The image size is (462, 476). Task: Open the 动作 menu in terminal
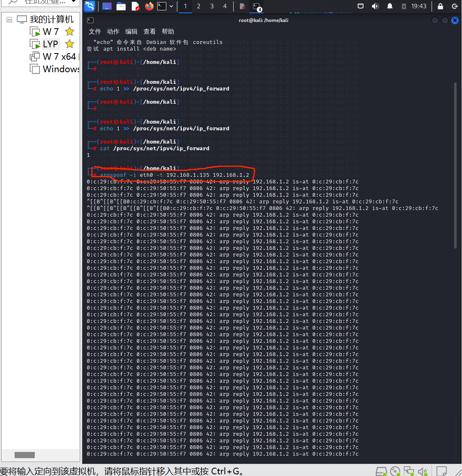113,32
